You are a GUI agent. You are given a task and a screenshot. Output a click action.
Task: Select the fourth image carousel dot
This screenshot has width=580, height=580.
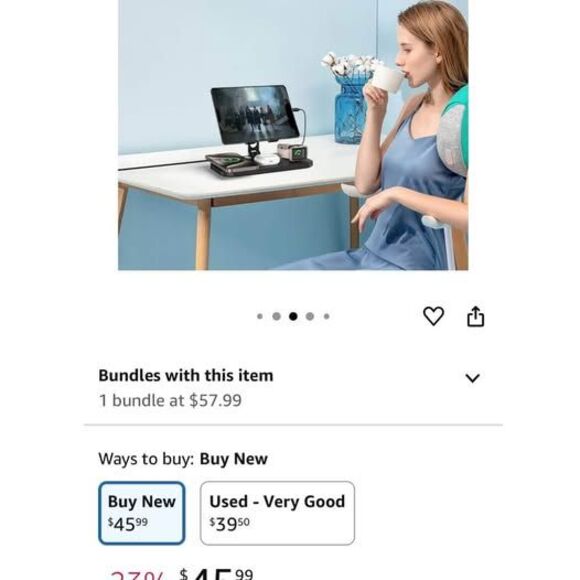(310, 316)
